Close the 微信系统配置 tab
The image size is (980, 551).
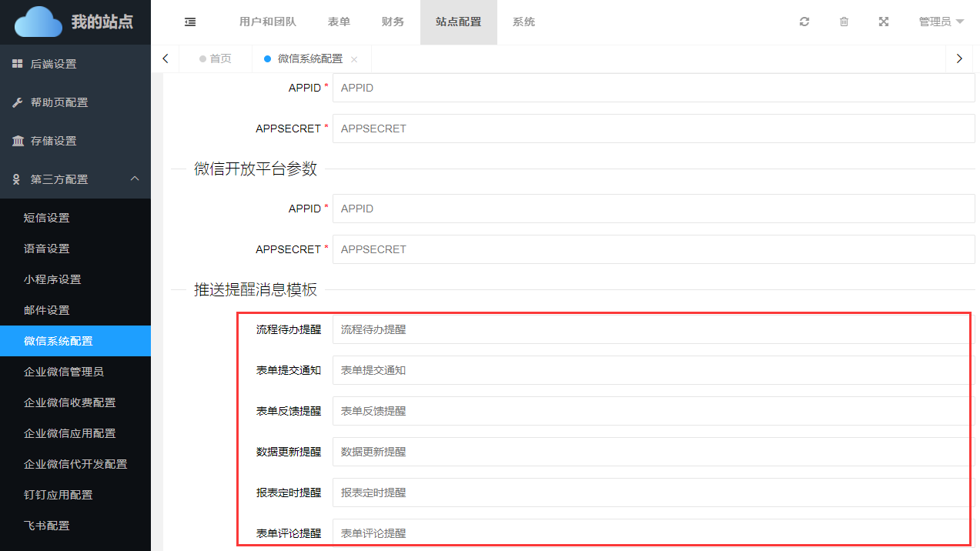[354, 59]
